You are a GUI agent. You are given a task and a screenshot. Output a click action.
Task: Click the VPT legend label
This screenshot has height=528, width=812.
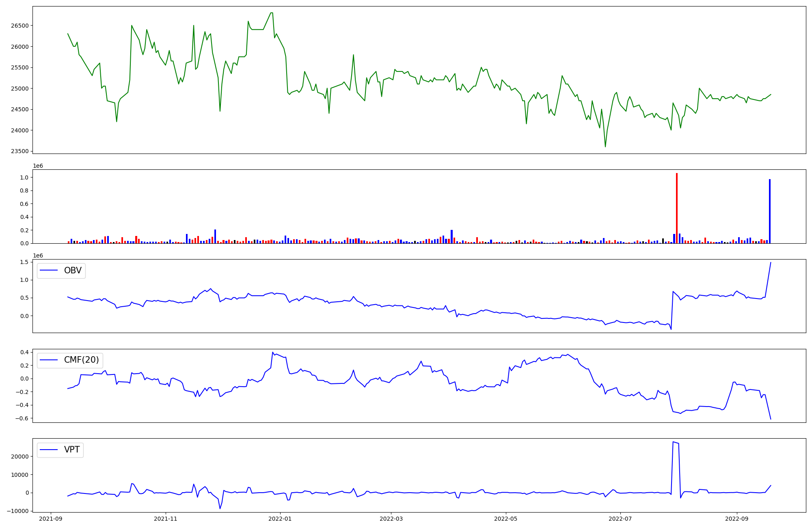(x=72, y=450)
